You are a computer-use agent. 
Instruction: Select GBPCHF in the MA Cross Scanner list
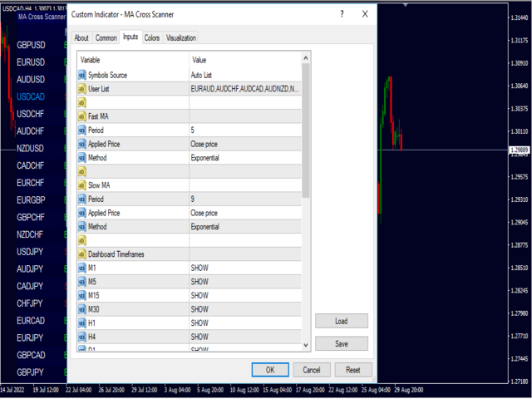(31, 217)
